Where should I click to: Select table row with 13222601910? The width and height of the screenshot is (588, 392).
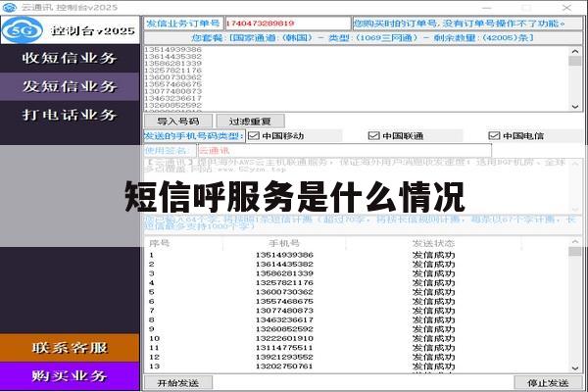point(357,338)
